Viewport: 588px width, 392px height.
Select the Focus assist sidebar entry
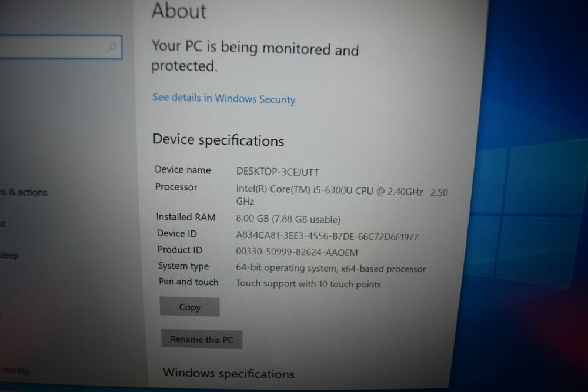coord(3,224)
